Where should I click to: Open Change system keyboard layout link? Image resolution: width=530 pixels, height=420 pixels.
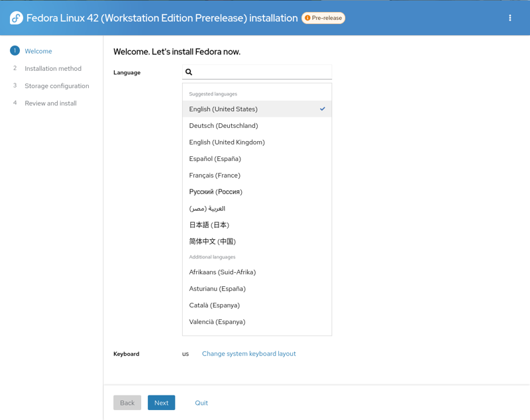point(249,354)
